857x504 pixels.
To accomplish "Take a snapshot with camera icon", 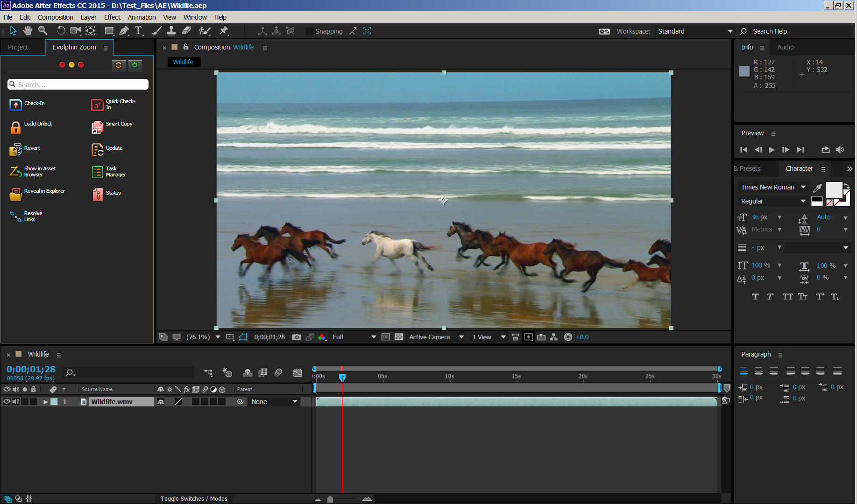I will [x=296, y=337].
